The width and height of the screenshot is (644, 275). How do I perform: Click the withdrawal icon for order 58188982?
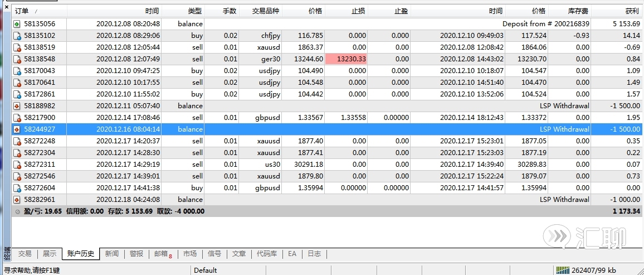coord(17,106)
